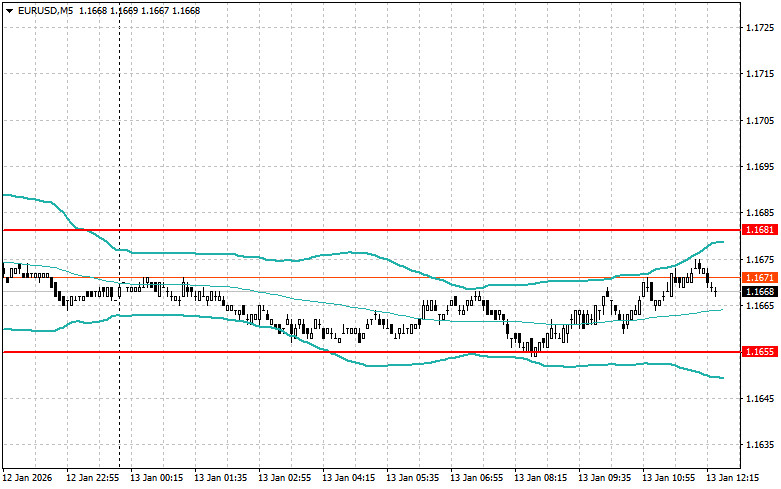781x489 pixels.
Task: Click the 1.1675 price scale value
Action: coord(760,259)
